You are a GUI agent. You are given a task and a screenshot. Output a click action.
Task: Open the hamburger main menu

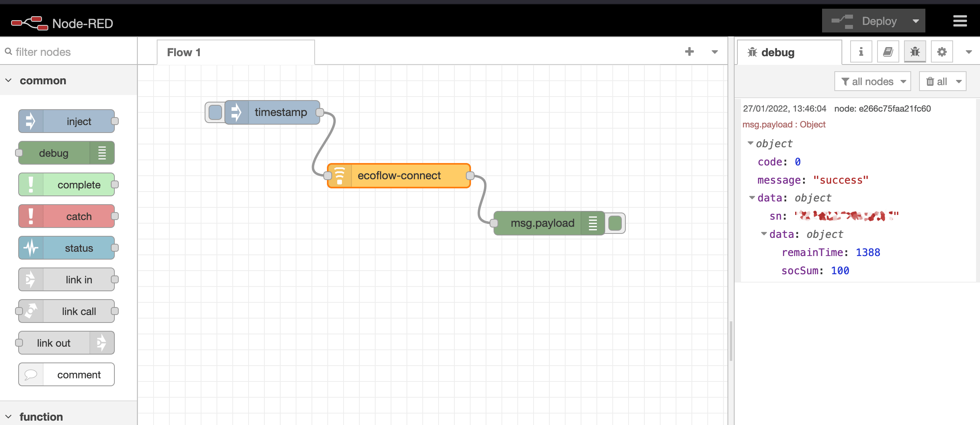(960, 21)
